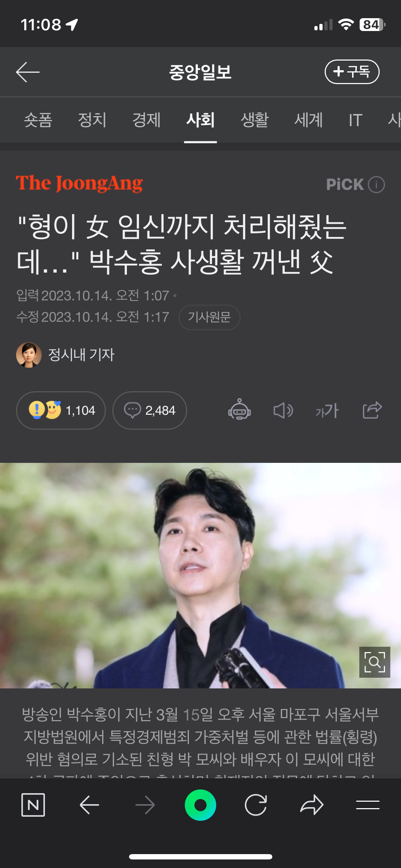Viewport: 401px width, 868px height.
Task: Open the 기사원문 original article link
Action: tap(209, 317)
